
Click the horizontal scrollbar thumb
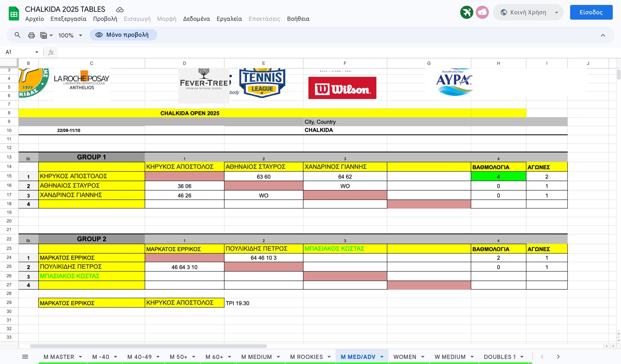coord(148,346)
